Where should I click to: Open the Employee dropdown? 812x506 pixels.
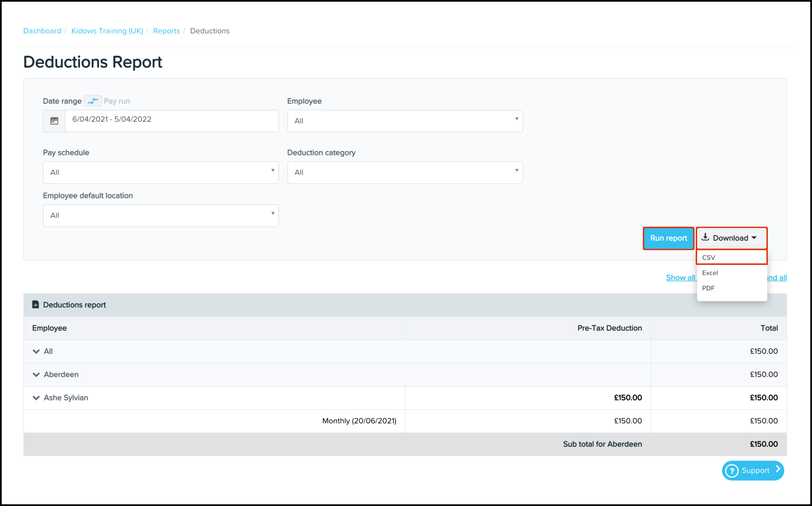[x=405, y=121]
